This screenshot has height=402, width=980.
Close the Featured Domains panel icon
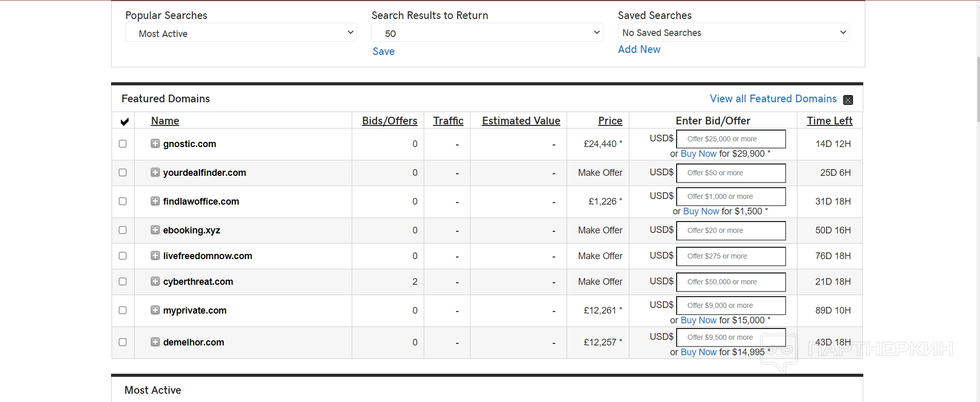pyautogui.click(x=848, y=100)
